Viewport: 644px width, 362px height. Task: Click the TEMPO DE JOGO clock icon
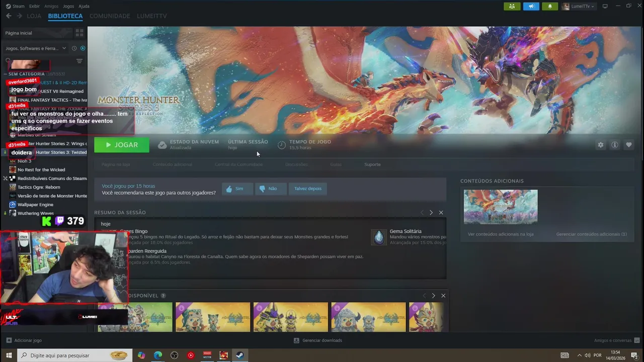pos(282,145)
